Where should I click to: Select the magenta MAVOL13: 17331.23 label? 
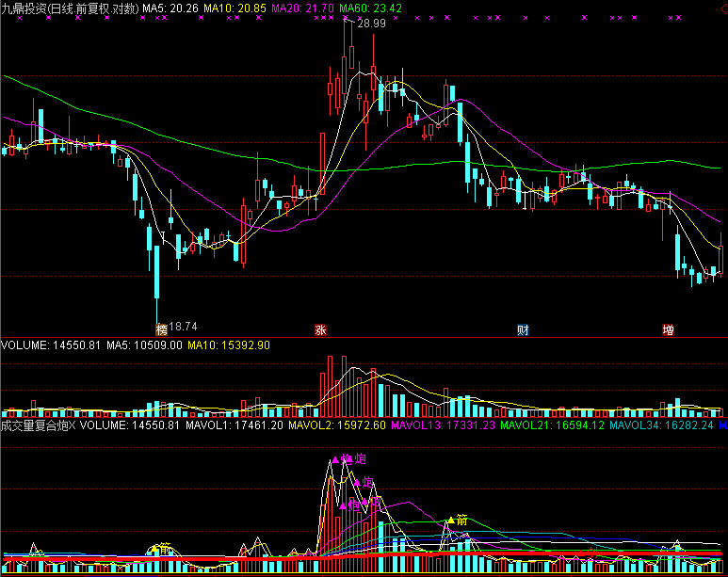(444, 425)
